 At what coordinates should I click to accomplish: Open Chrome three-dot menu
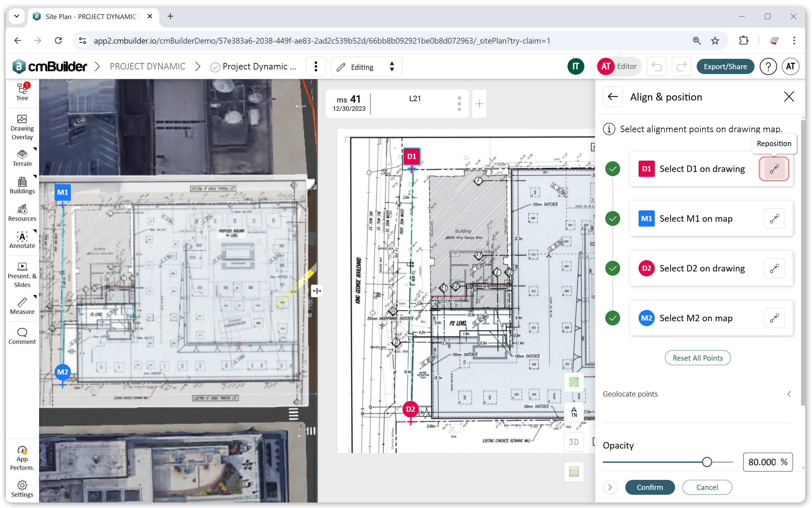click(794, 41)
